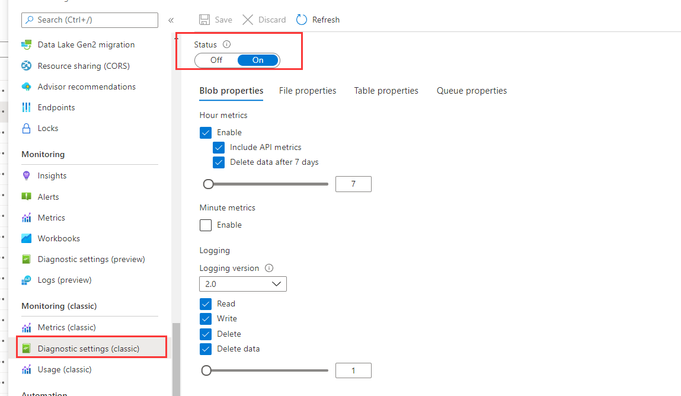
Task: Click the Alerts icon
Action: 26,197
